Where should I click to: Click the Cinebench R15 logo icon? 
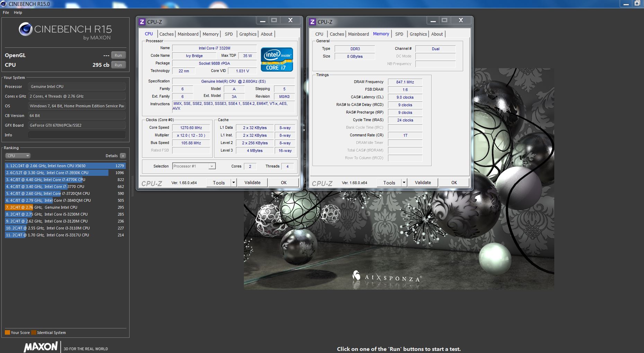tap(26, 29)
